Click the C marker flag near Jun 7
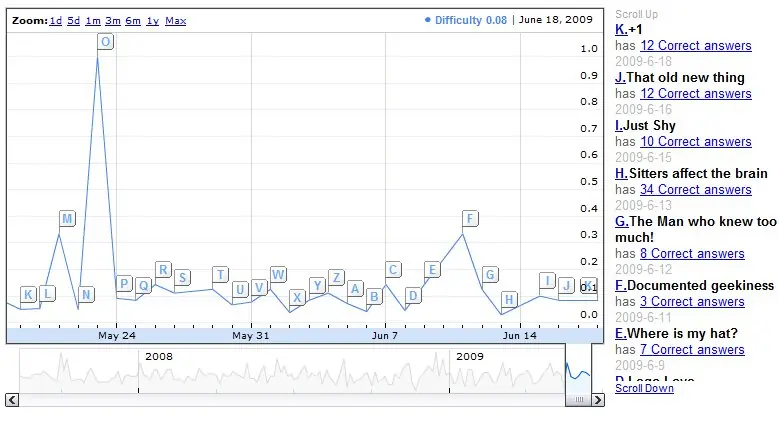Viewport: 779px width, 427px height. [393, 270]
